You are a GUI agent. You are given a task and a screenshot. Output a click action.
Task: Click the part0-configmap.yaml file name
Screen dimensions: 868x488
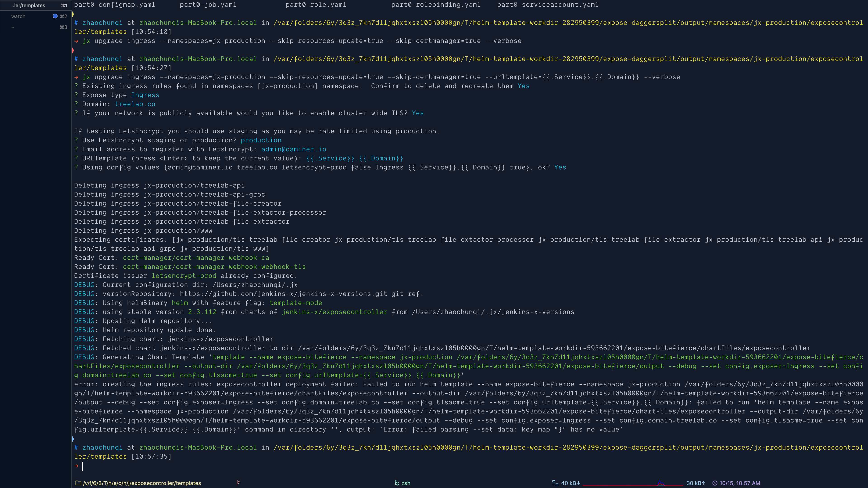coord(115,5)
